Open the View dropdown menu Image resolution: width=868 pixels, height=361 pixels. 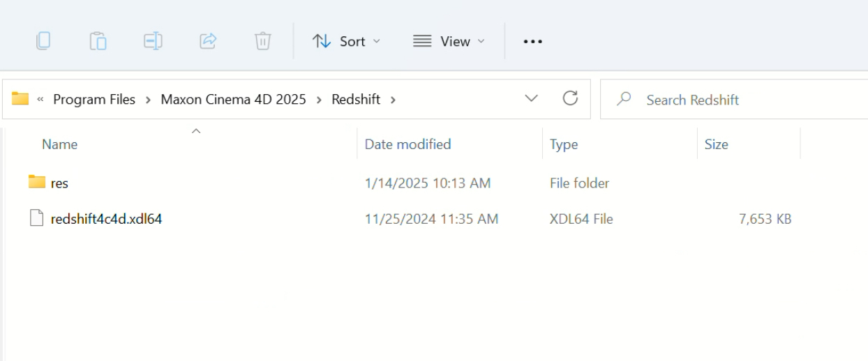(x=449, y=41)
